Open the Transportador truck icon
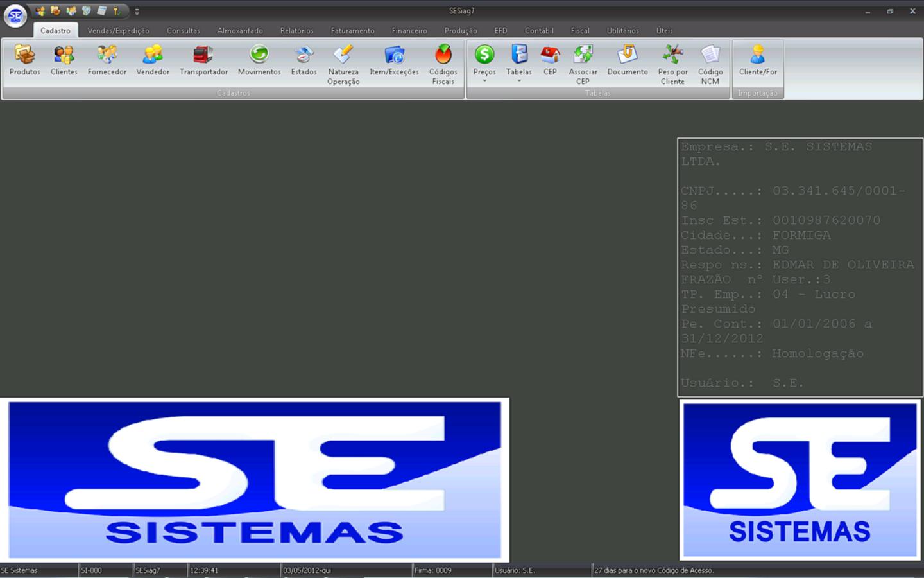Image resolution: width=924 pixels, height=578 pixels. [203, 61]
